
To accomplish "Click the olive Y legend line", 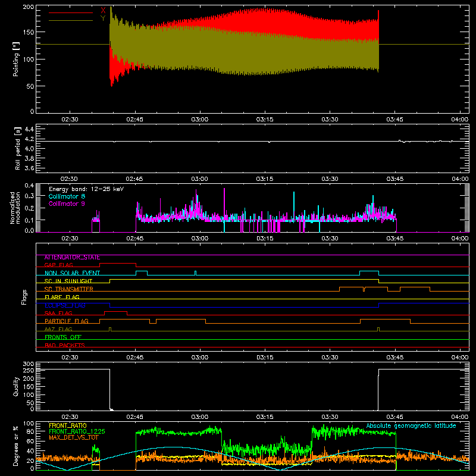I will pos(71,21).
